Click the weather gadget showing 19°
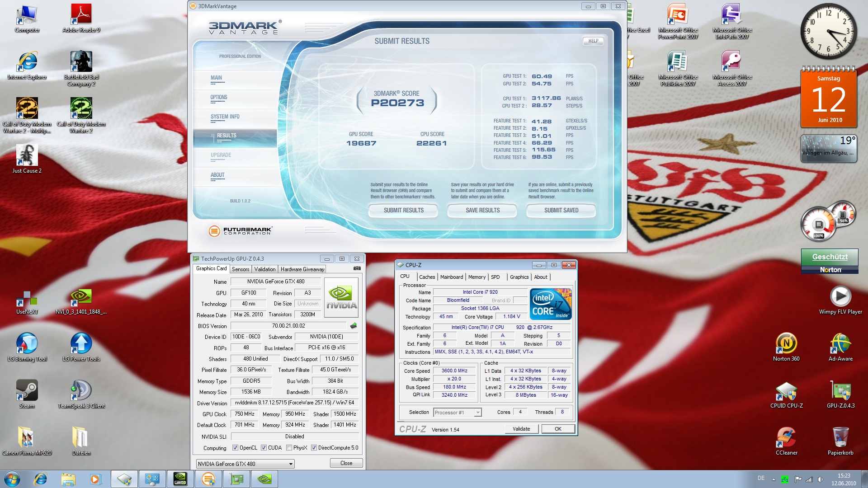The width and height of the screenshot is (868, 488). click(829, 148)
